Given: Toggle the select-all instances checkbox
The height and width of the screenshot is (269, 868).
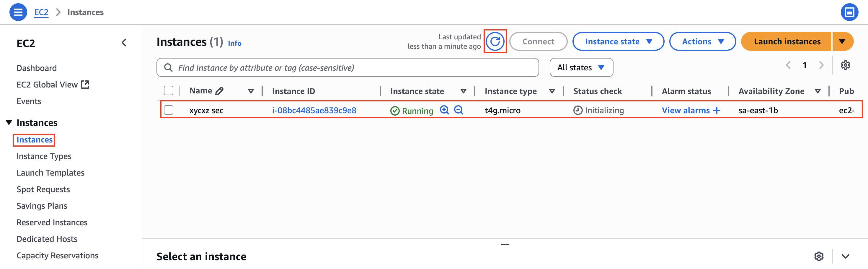Looking at the screenshot, I should tap(169, 90).
